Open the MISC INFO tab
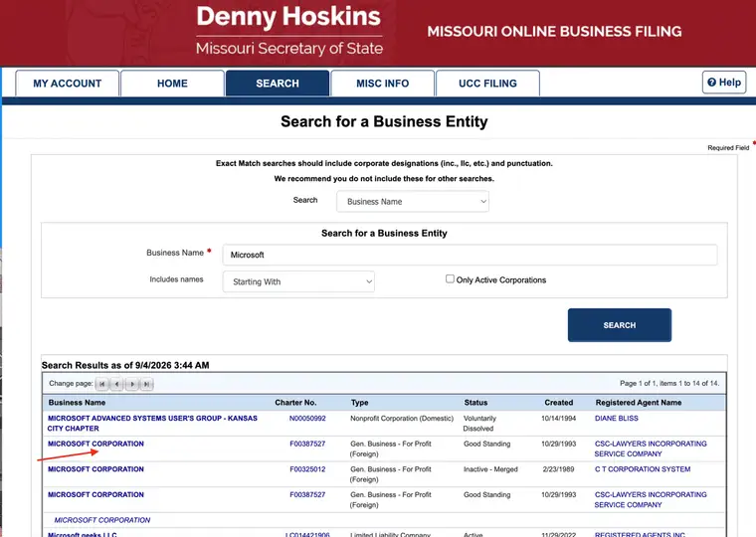The height and width of the screenshot is (537, 756). [382, 84]
